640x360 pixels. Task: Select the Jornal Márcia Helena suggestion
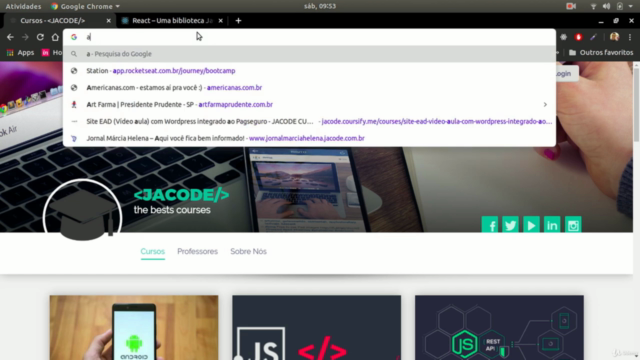pos(309,138)
